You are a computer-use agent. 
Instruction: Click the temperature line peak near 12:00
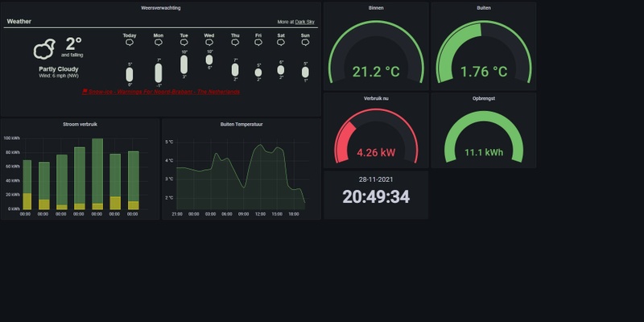260,145
